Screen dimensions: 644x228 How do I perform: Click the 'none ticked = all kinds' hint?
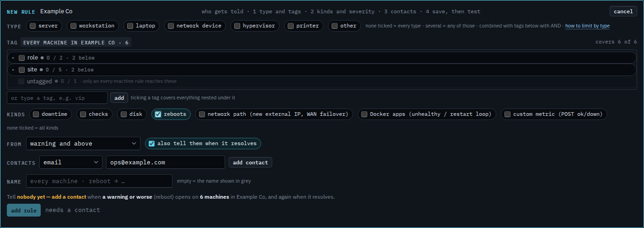tap(32, 128)
